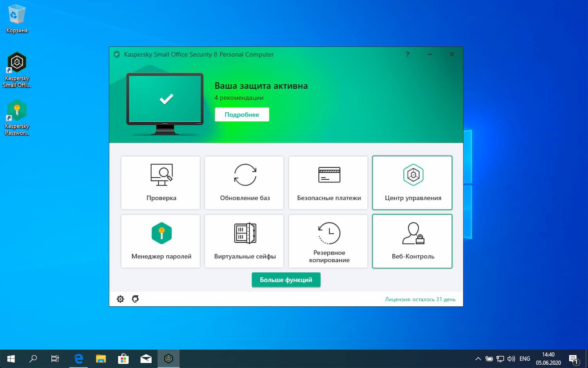Viewport: 588px width, 368px height.
Task: Launch Менеджер паролей password manager
Action: click(160, 241)
